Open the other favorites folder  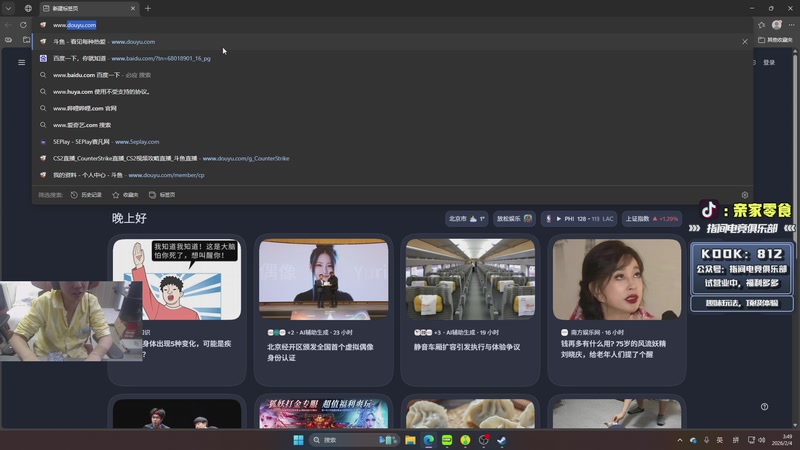coord(775,40)
